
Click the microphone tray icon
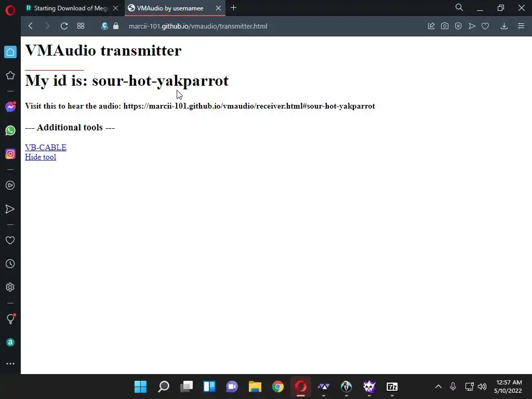pyautogui.click(x=453, y=387)
